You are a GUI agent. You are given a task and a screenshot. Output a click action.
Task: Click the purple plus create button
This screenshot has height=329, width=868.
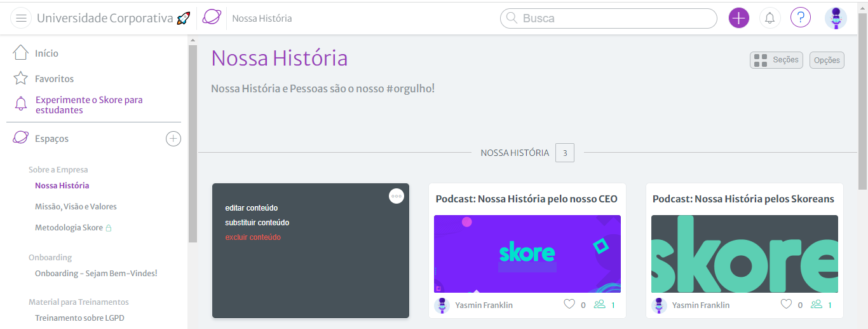pyautogui.click(x=738, y=18)
